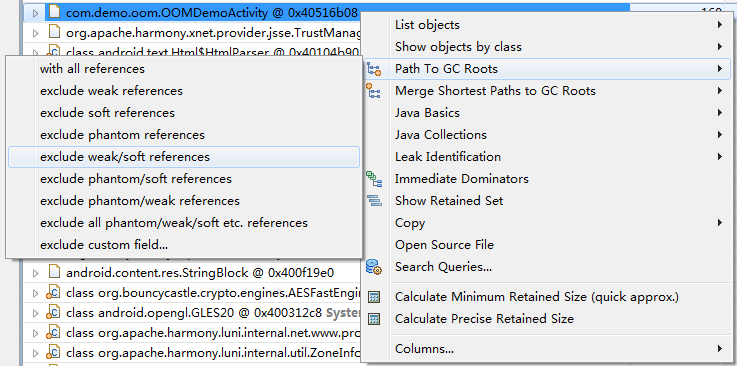The width and height of the screenshot is (737, 366).
Task: Click the Merge Shortest Paths icon
Action: [374, 91]
